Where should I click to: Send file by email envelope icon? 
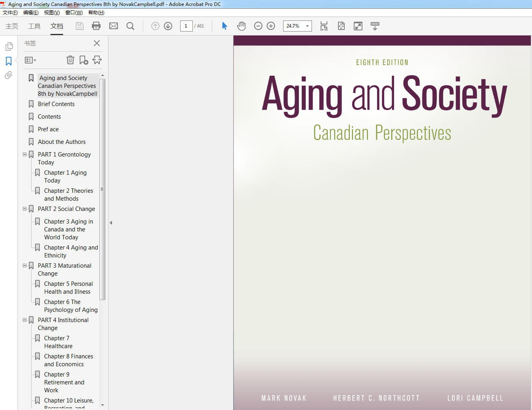[114, 26]
